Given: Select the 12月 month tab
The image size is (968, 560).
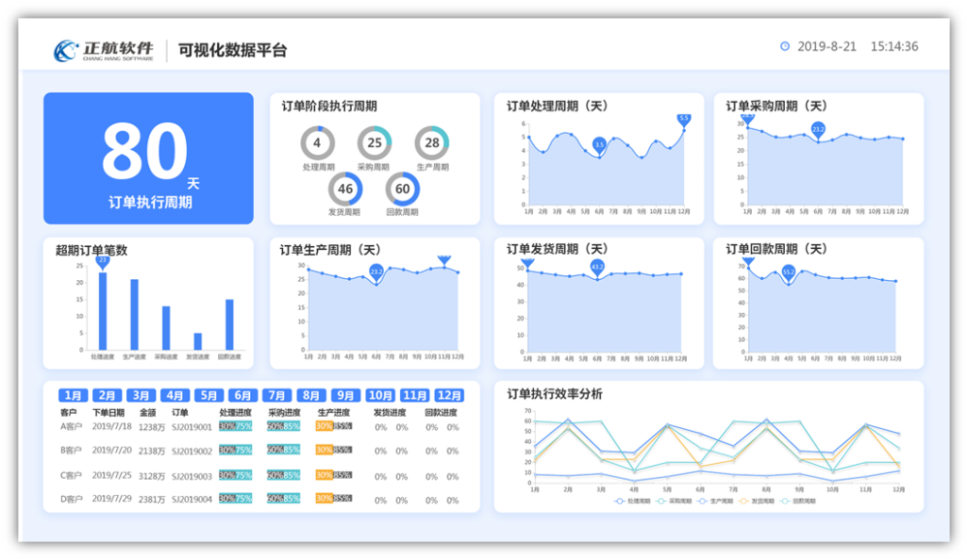Looking at the screenshot, I should pyautogui.click(x=448, y=396).
